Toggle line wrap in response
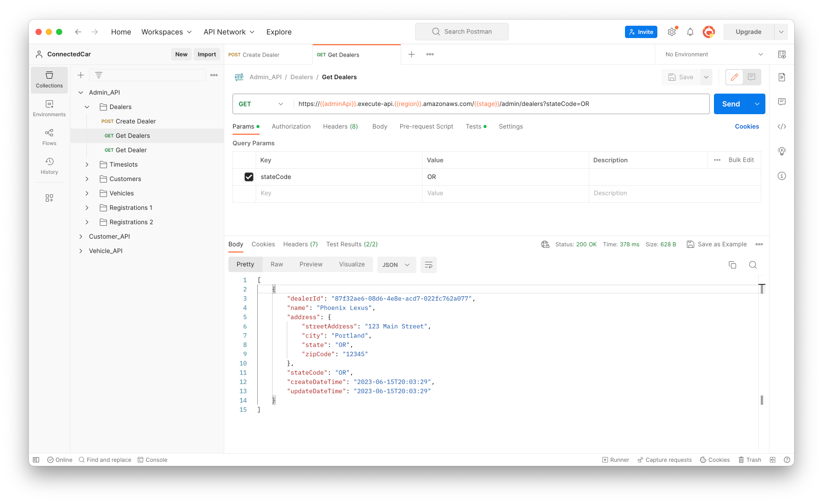823x504 pixels. coord(428,265)
